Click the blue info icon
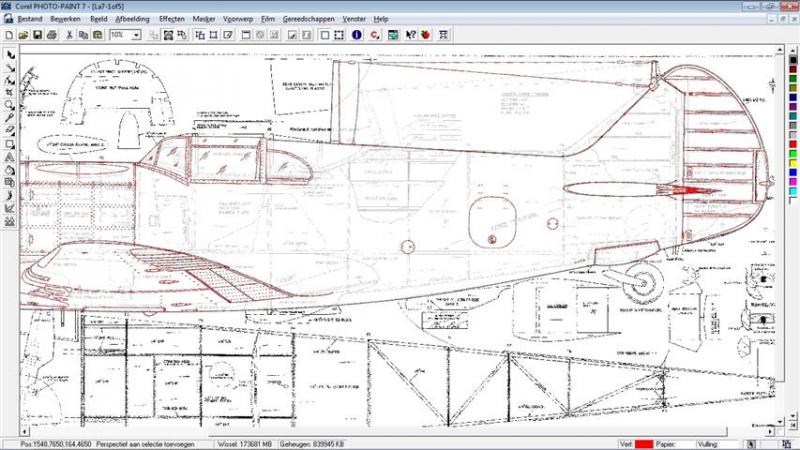The image size is (800, 450). (x=357, y=35)
